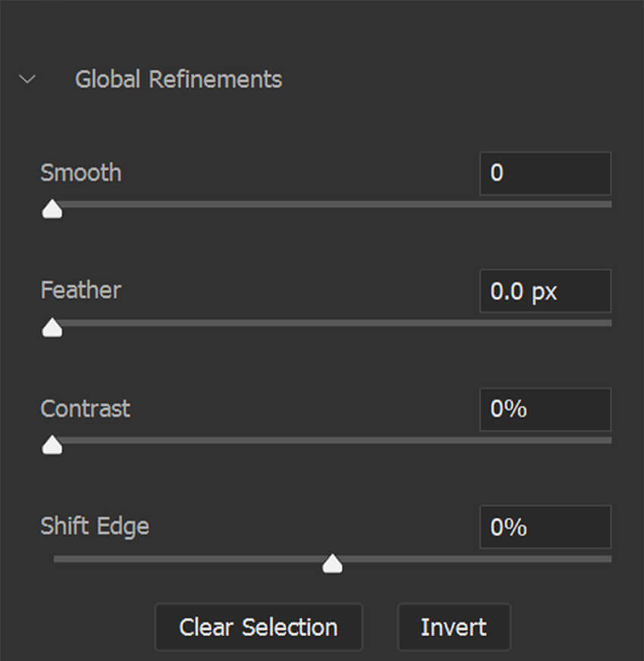Click the Global Refinements section title
This screenshot has width=644, height=661.
click(x=178, y=79)
